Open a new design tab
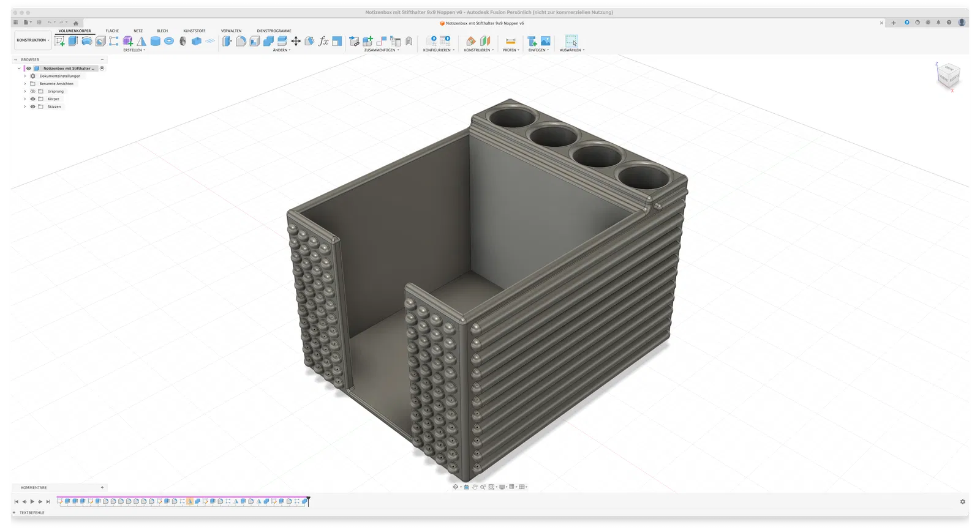This screenshot has height=530, width=980. coord(894,23)
